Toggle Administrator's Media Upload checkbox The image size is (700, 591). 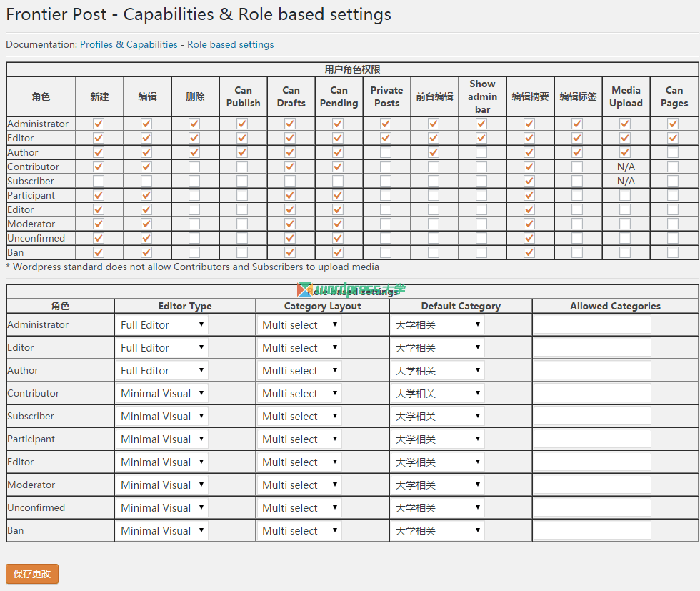pos(625,124)
